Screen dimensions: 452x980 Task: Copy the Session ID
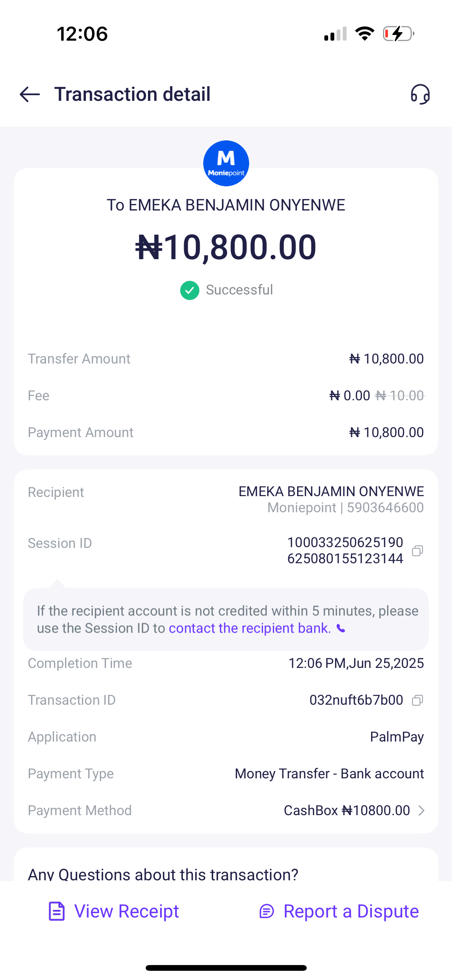[x=417, y=551]
